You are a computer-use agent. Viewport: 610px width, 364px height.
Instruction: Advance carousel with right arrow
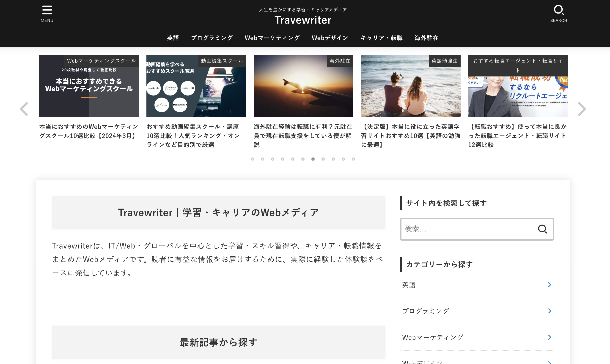(x=582, y=109)
